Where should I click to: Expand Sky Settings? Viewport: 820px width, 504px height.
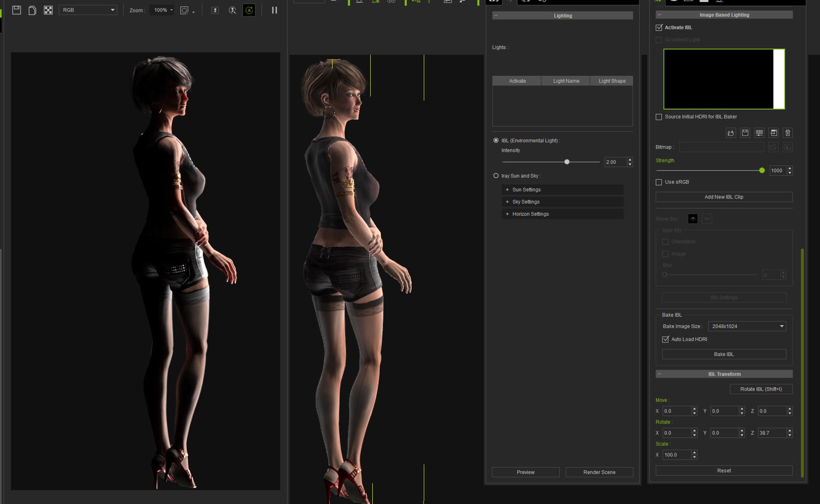[563, 202]
